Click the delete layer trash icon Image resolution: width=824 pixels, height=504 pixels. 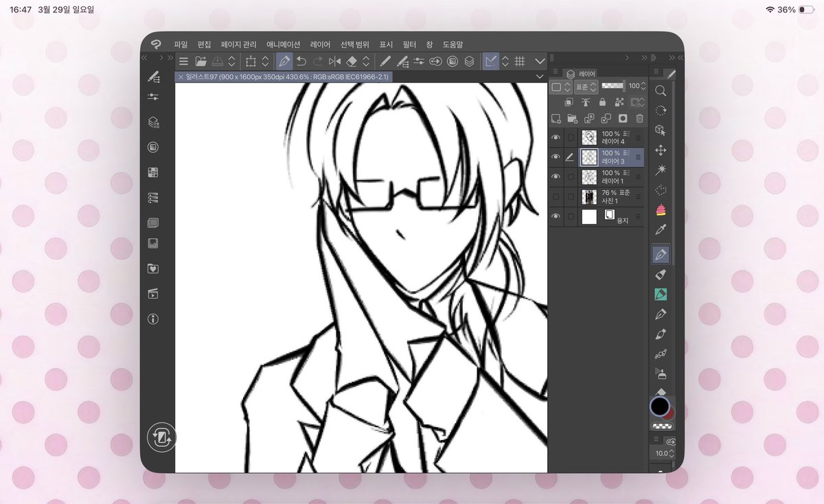point(639,119)
